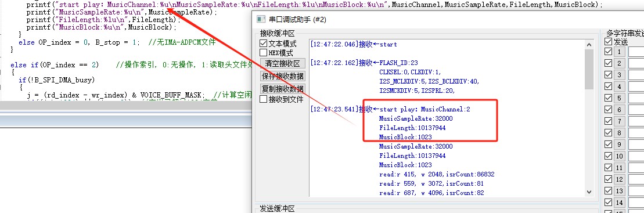Click code line printf MusicBlock in editor
The width and height of the screenshot is (644, 213).
tap(102, 27)
